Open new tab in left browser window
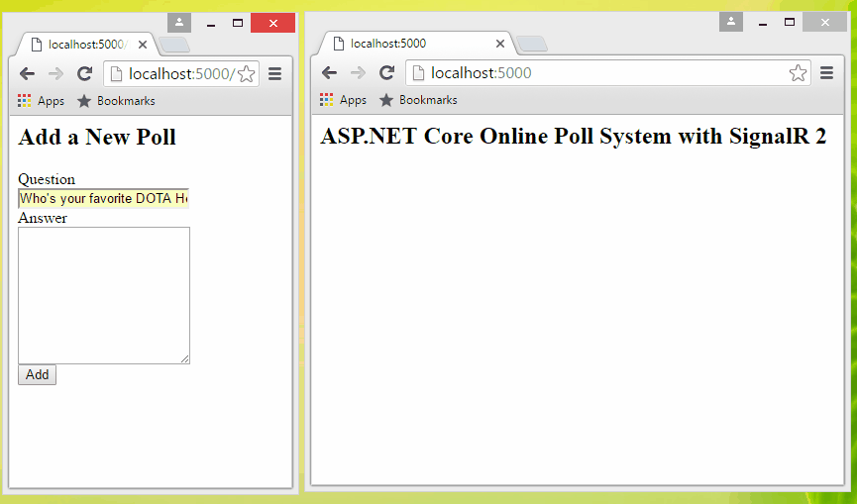This screenshot has width=857, height=504. 175,45
